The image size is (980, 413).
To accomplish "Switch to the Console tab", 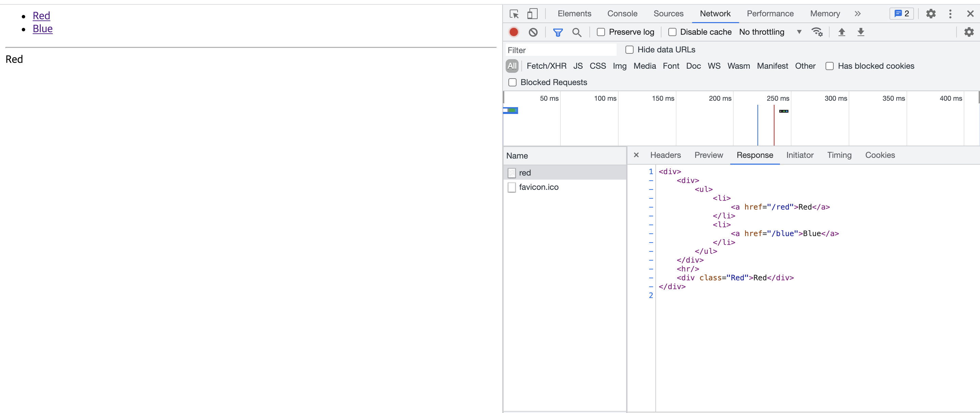I will (x=622, y=14).
